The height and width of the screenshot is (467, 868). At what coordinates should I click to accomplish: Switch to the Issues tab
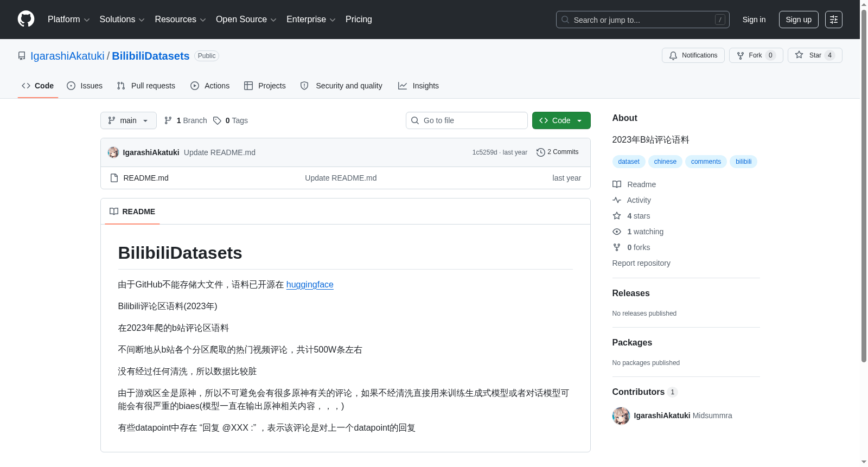point(85,86)
